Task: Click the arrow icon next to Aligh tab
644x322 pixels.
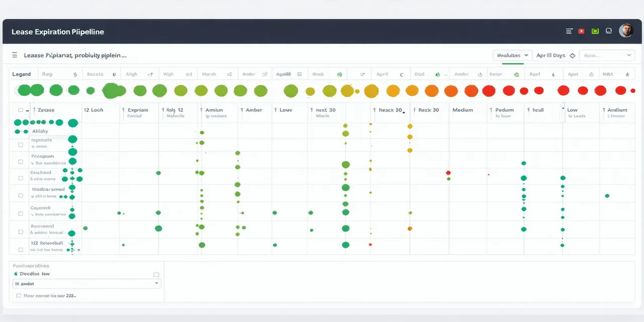Action: [x=150, y=74]
